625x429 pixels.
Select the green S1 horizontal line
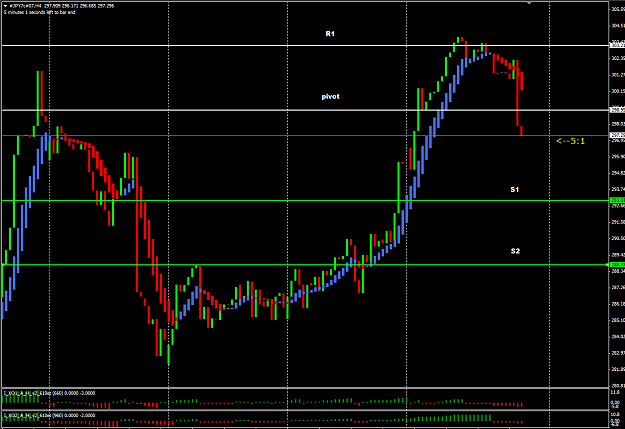[305, 201]
